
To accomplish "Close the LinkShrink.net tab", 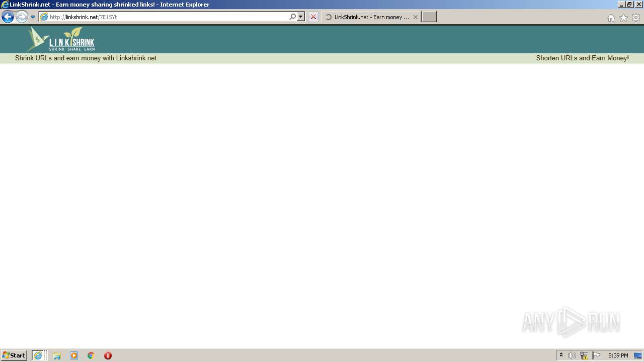I will coord(415,17).
